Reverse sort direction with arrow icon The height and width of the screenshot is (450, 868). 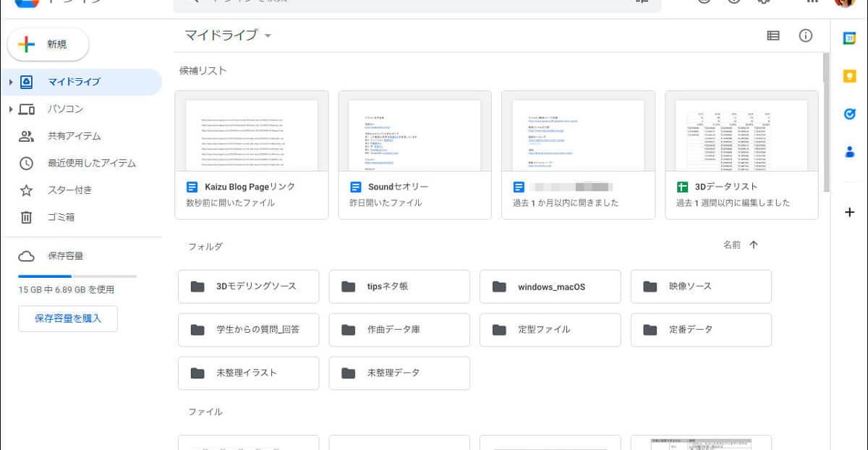(754, 245)
